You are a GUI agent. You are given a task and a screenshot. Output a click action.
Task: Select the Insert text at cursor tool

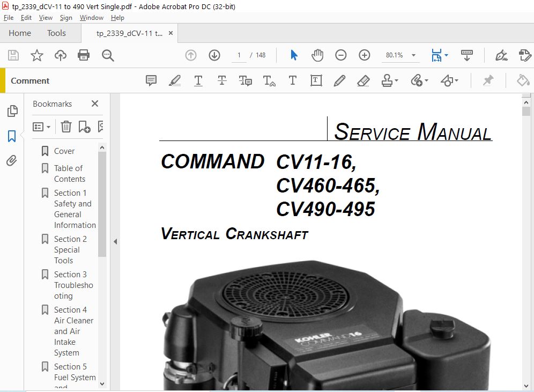(269, 81)
